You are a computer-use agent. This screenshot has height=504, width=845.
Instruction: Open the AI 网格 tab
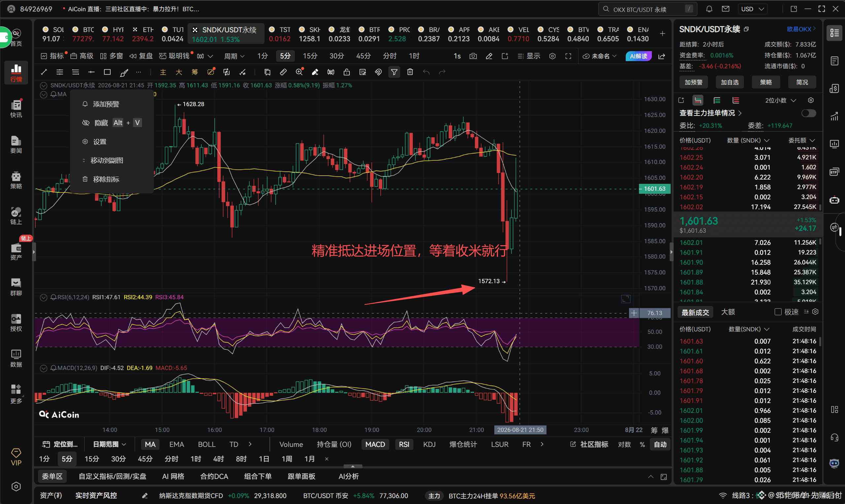[173, 476]
